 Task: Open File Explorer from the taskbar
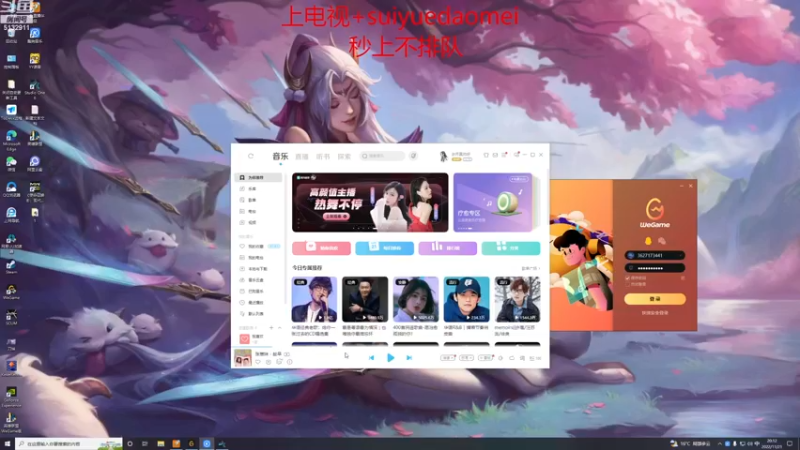(x=161, y=444)
